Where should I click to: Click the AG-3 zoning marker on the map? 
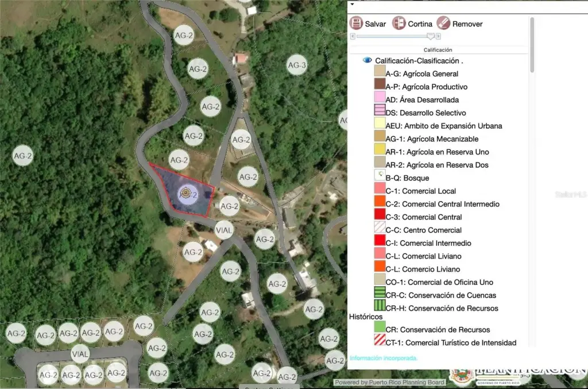297,65
